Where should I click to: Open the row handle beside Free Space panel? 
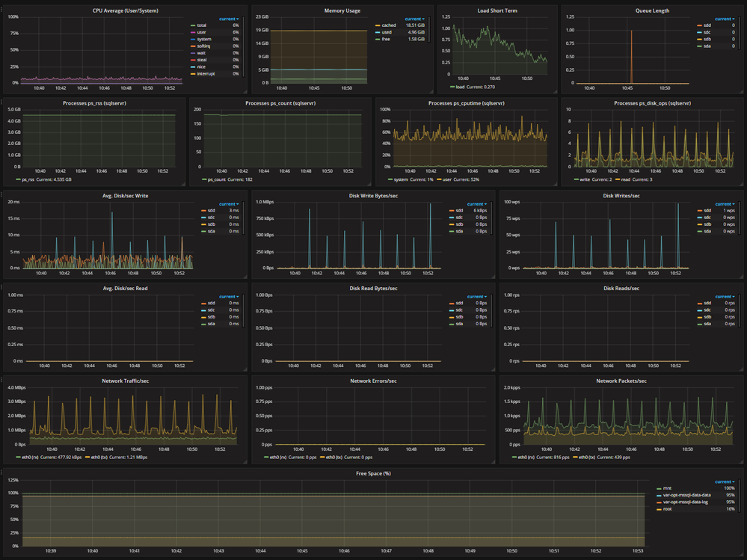click(2, 472)
